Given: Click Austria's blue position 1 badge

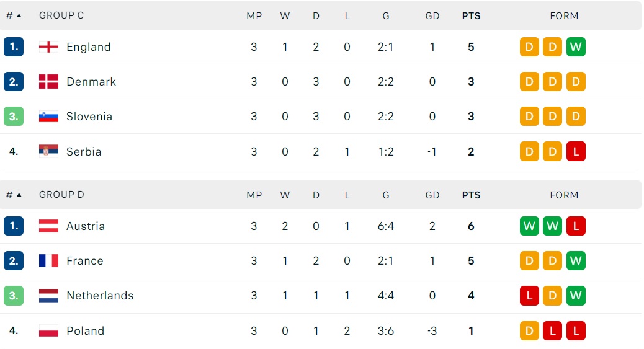Looking at the screenshot, I should [14, 226].
